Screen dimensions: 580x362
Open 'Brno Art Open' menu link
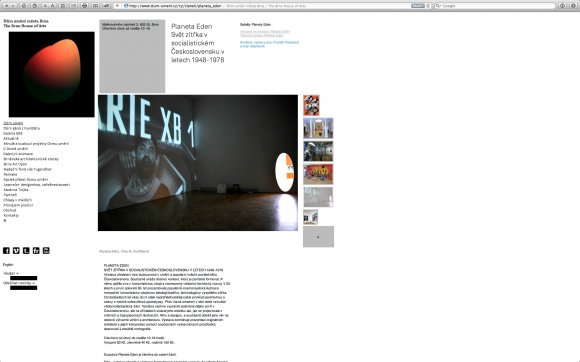pos(15,164)
